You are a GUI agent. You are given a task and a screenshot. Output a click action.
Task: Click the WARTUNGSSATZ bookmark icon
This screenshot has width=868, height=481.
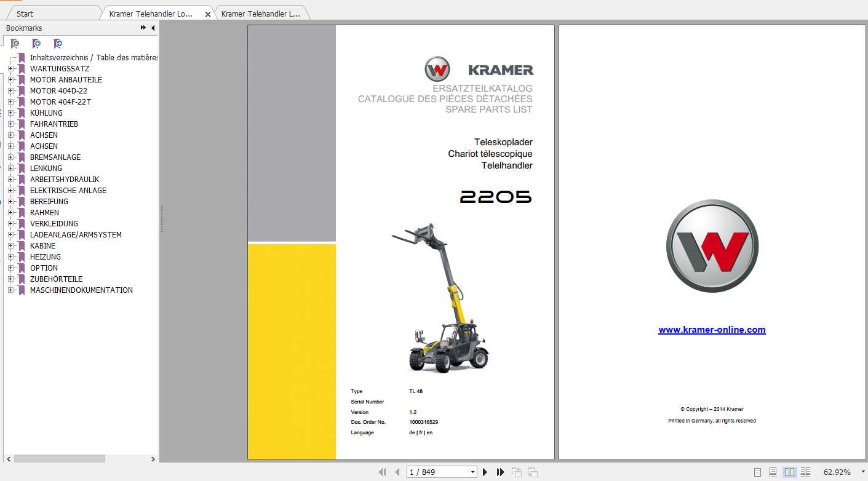pos(22,69)
